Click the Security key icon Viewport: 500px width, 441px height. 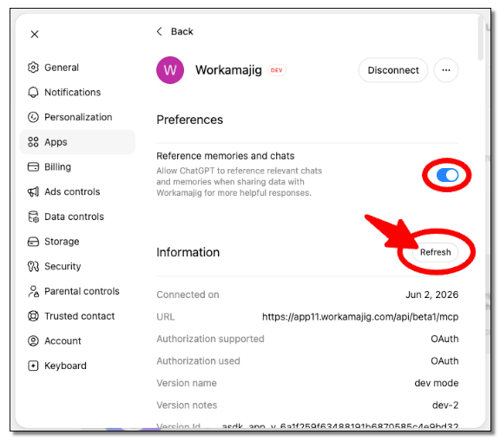(x=33, y=266)
